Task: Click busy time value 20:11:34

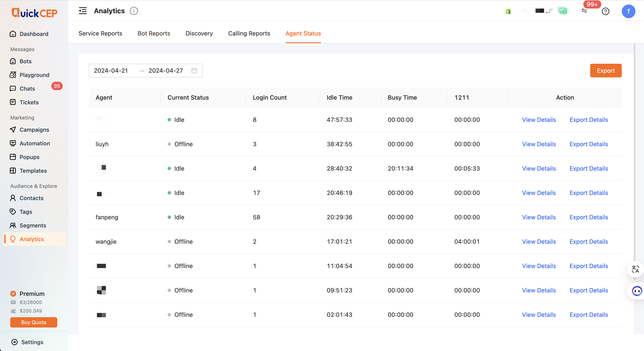Action: point(400,168)
